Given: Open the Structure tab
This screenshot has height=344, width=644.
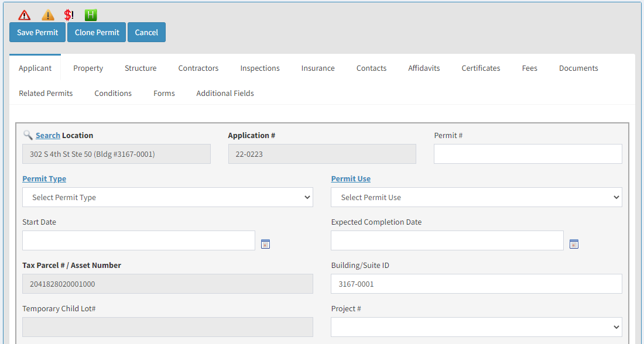Looking at the screenshot, I should [141, 68].
